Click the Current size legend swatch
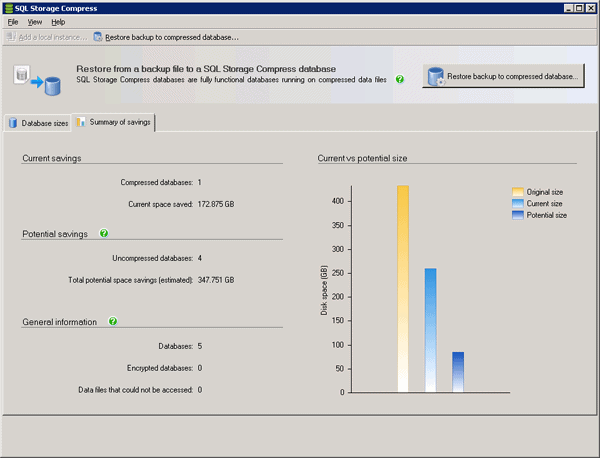600x458 pixels. tap(518, 203)
